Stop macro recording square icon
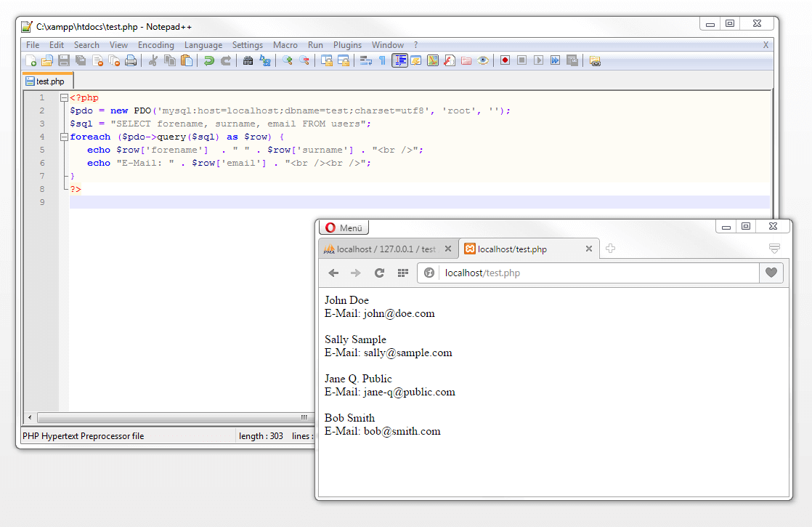The height and width of the screenshot is (527, 812). (522, 60)
